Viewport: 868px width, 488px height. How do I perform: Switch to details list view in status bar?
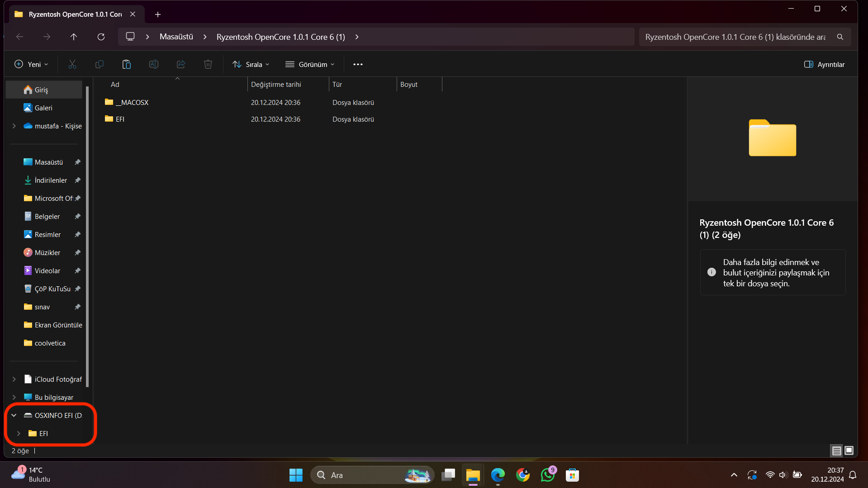click(x=836, y=450)
